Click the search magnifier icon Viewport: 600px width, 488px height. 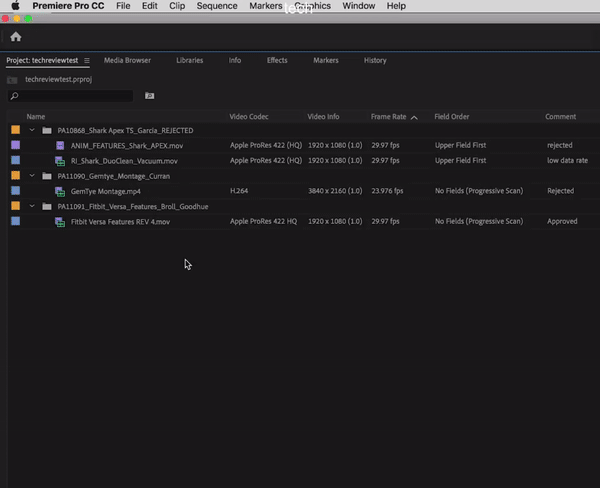14,96
